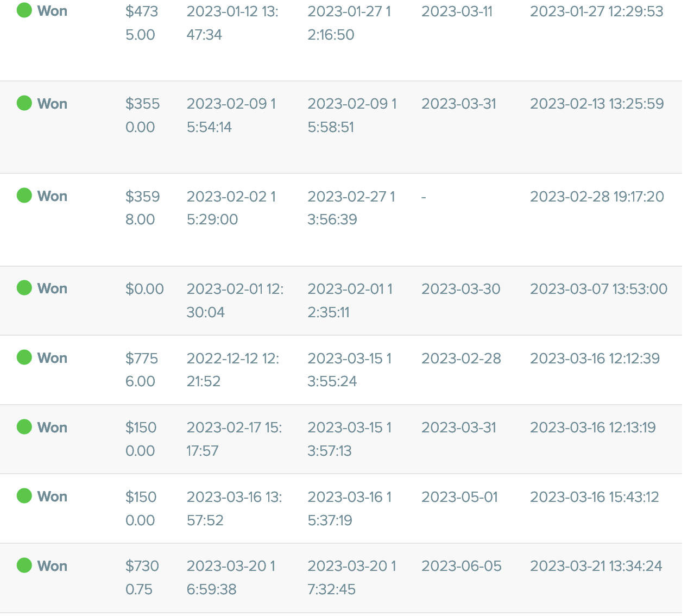Select the 2023-03-16 15:43:12 timestamp cell
The height and width of the screenshot is (616, 694).
(x=594, y=496)
